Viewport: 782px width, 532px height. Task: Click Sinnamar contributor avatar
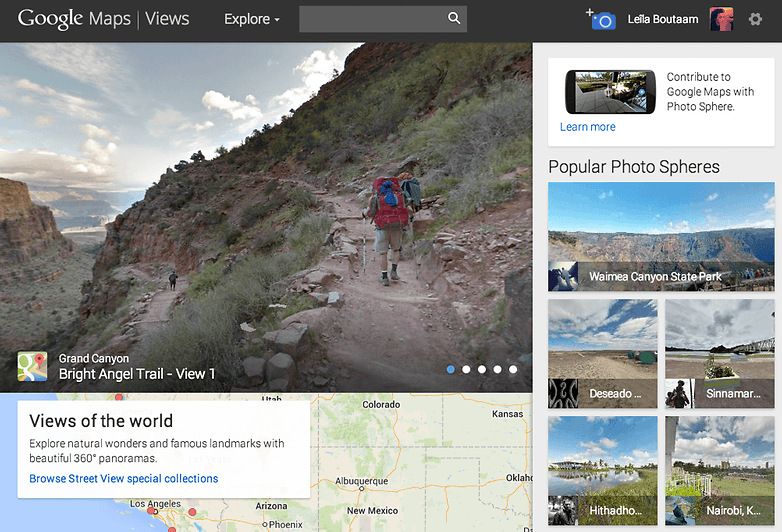pyautogui.click(x=680, y=393)
